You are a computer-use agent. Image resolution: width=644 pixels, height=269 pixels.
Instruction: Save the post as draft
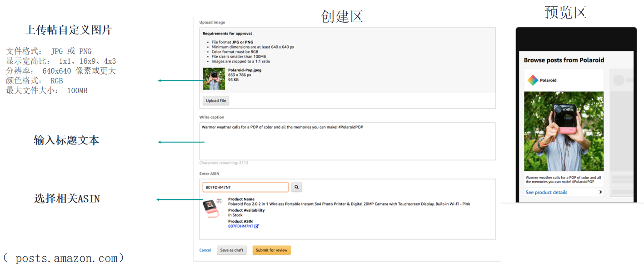tap(231, 250)
